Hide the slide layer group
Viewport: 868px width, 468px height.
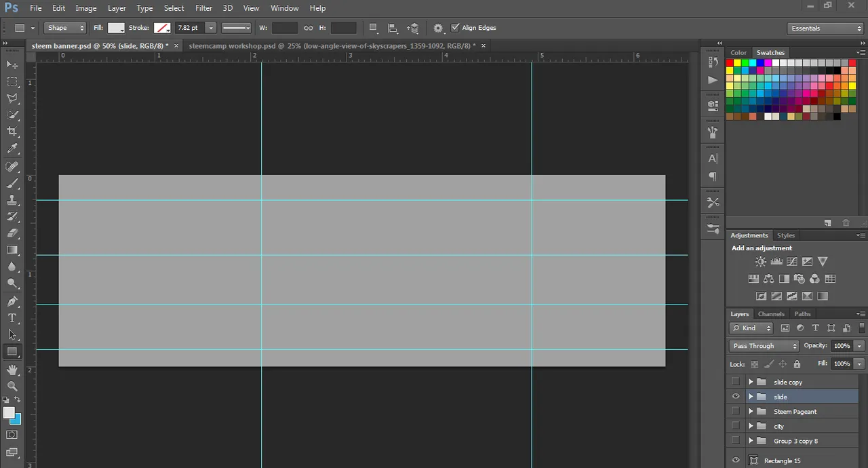(x=736, y=397)
